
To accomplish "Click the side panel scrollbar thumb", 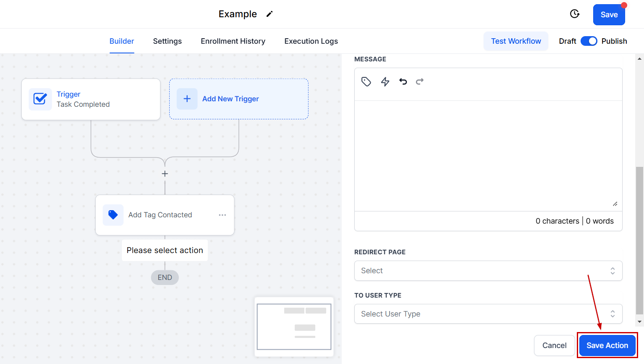I will (639, 240).
